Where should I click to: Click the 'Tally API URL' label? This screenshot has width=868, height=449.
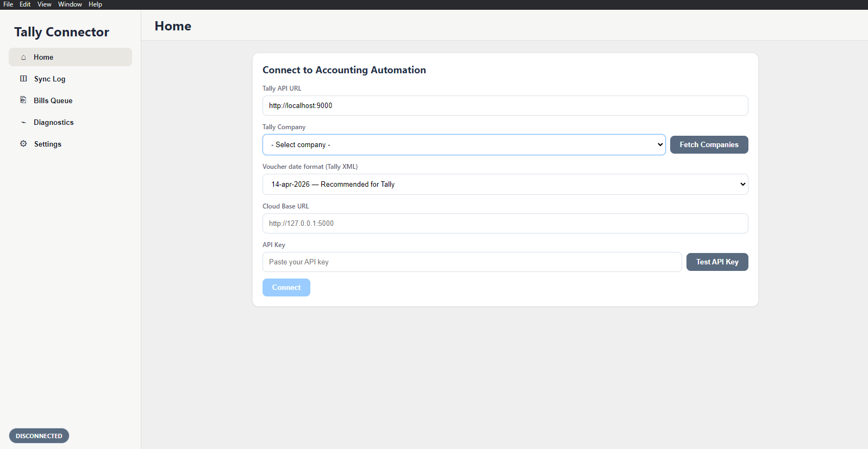click(282, 88)
